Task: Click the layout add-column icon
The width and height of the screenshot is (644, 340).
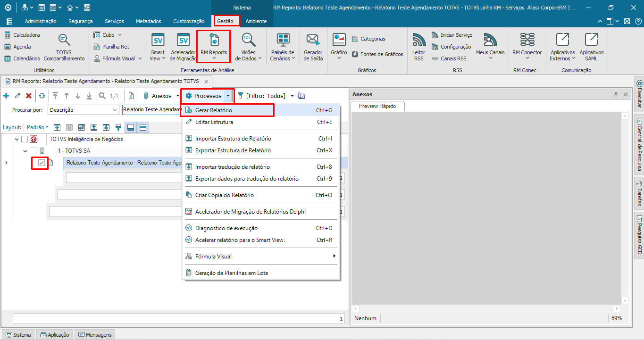Action: (x=57, y=127)
